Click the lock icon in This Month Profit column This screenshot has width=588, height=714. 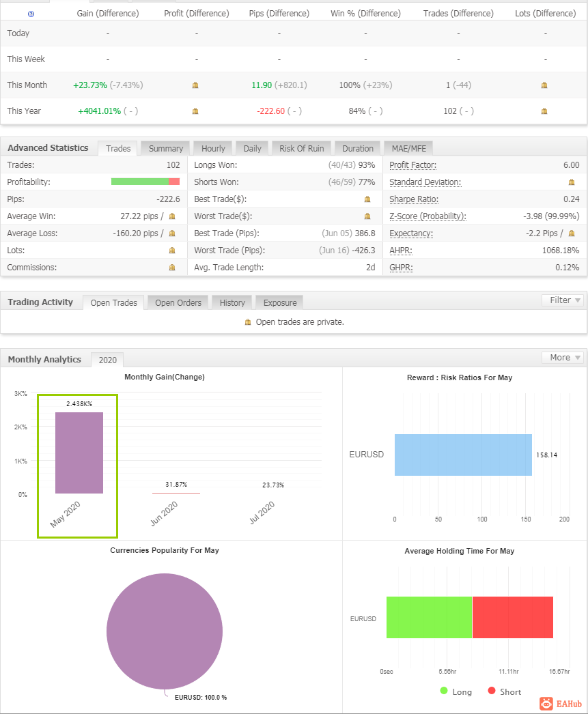coord(195,85)
